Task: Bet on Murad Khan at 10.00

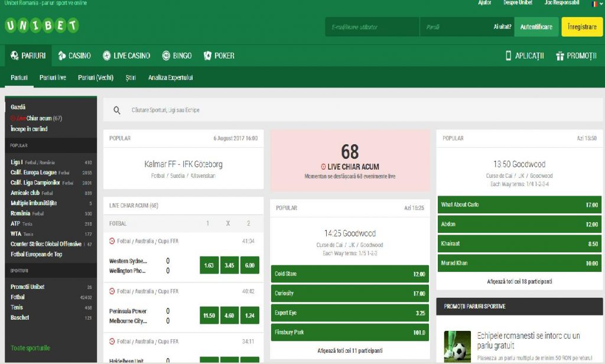Action: (519, 263)
